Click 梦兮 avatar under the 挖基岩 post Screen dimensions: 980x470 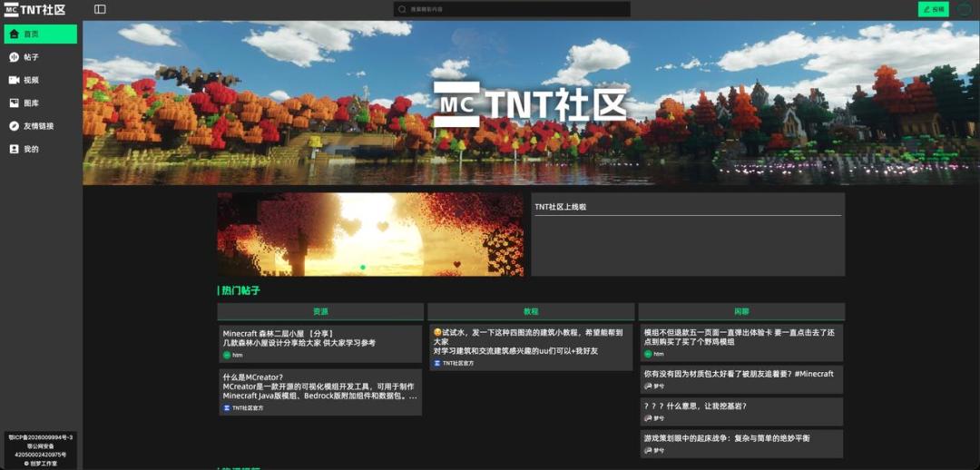point(648,418)
